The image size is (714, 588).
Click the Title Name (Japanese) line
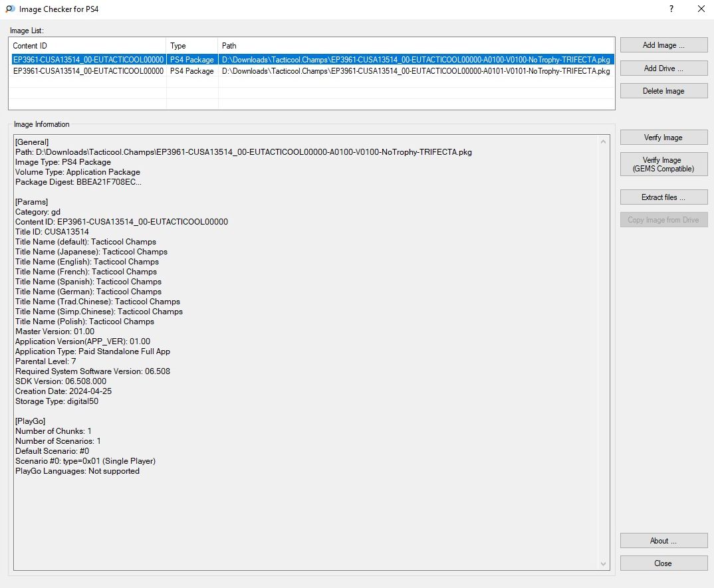[91, 252]
